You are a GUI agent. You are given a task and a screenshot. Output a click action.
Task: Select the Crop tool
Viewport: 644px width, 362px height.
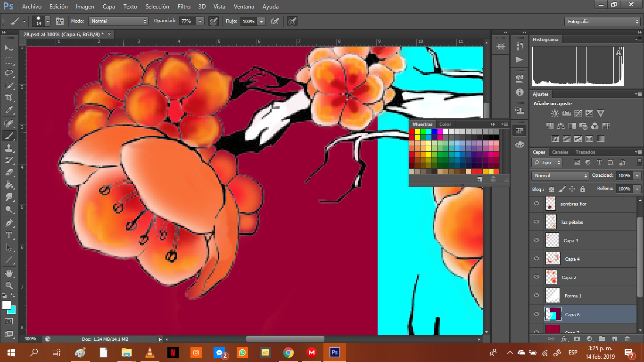(x=9, y=98)
